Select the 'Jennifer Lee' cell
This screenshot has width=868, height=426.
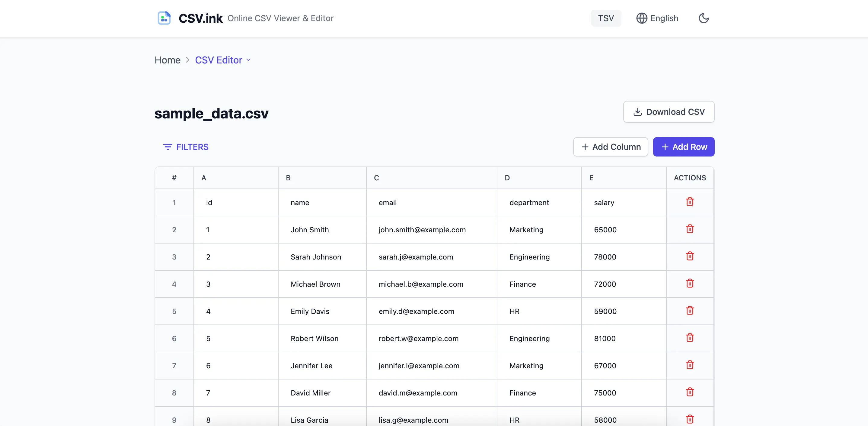tap(322, 366)
